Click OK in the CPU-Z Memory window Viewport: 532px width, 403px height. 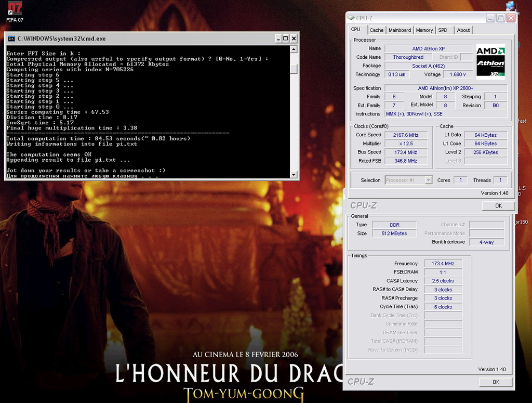(x=496, y=382)
